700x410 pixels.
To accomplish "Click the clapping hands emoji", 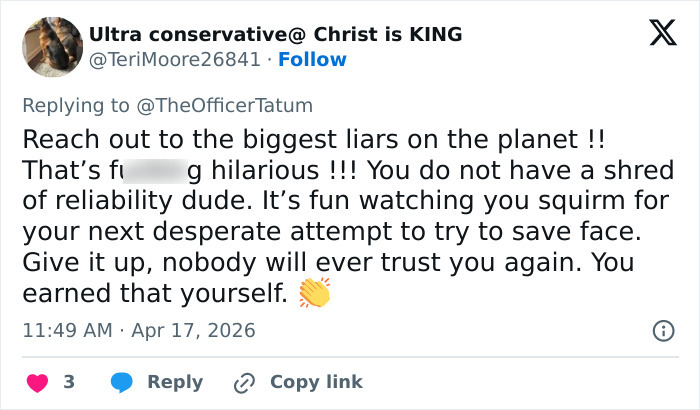I will (x=314, y=293).
